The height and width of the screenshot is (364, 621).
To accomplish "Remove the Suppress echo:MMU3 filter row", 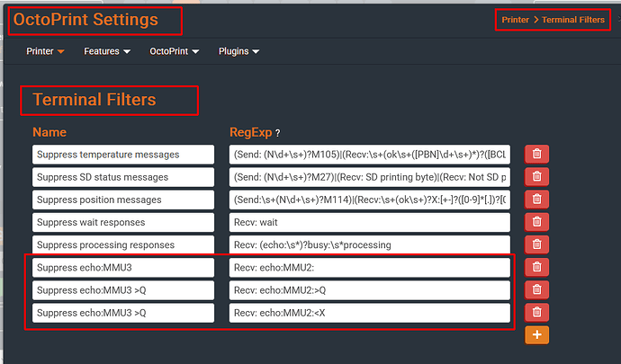I will (536, 267).
